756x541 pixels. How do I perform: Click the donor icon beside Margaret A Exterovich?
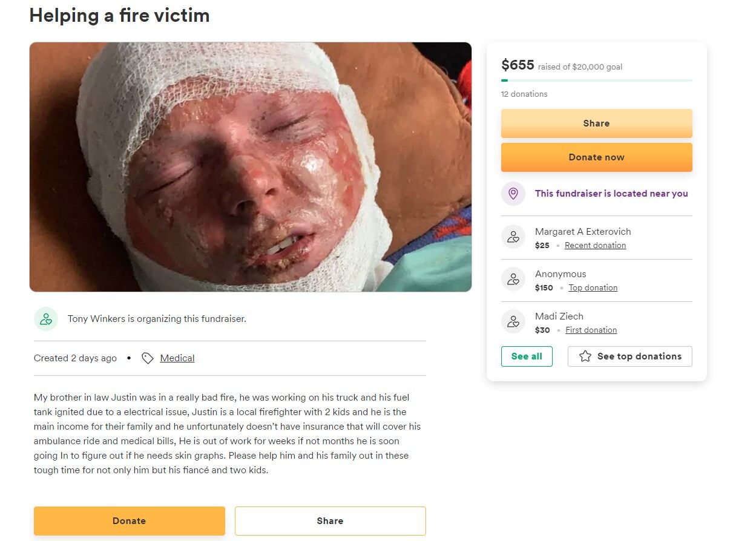point(513,237)
